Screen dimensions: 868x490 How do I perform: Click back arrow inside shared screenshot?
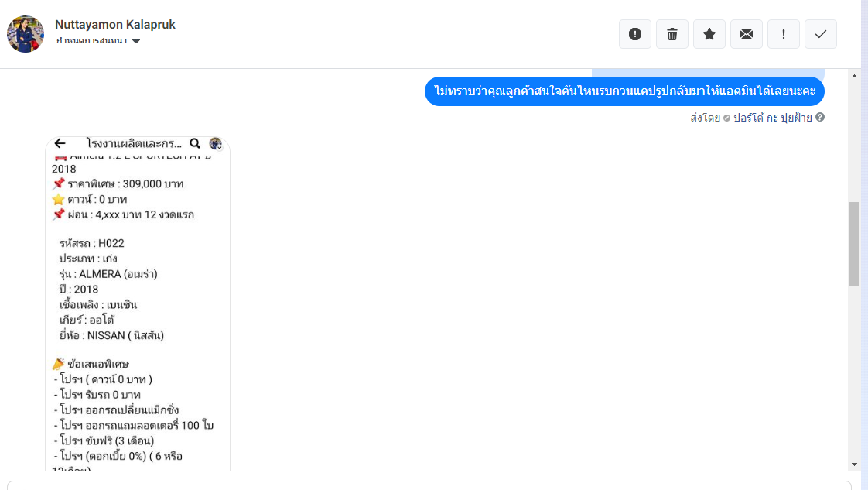(x=60, y=143)
